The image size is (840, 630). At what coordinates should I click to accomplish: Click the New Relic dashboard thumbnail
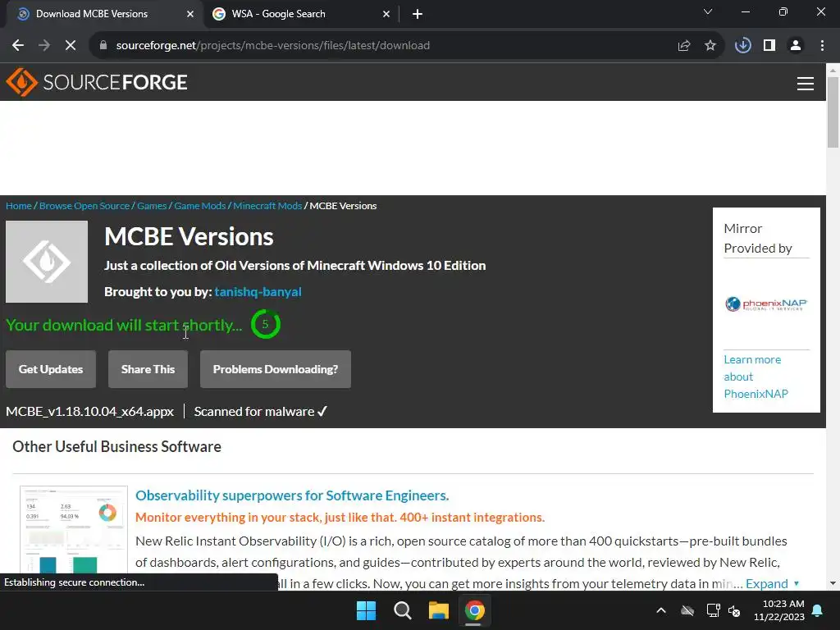(74, 529)
